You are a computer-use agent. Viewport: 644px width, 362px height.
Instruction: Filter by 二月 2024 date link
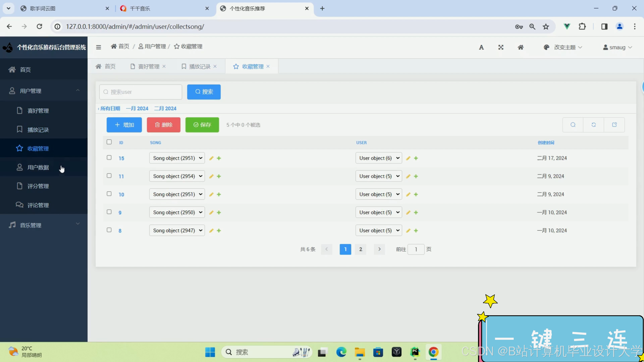coord(165,108)
